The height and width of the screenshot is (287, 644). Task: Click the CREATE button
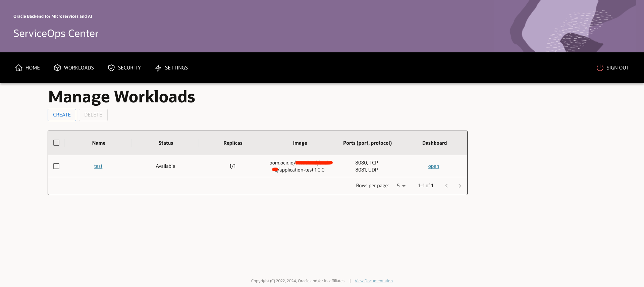point(62,115)
